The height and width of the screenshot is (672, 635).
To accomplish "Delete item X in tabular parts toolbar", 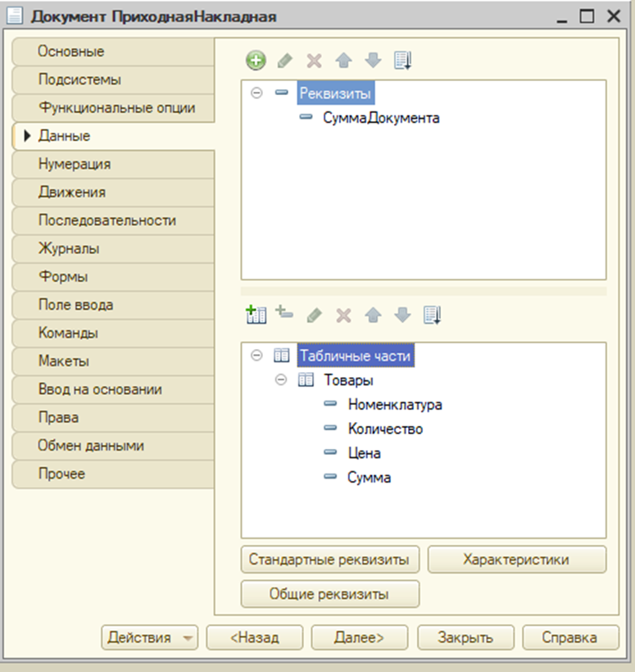I will pos(343,316).
